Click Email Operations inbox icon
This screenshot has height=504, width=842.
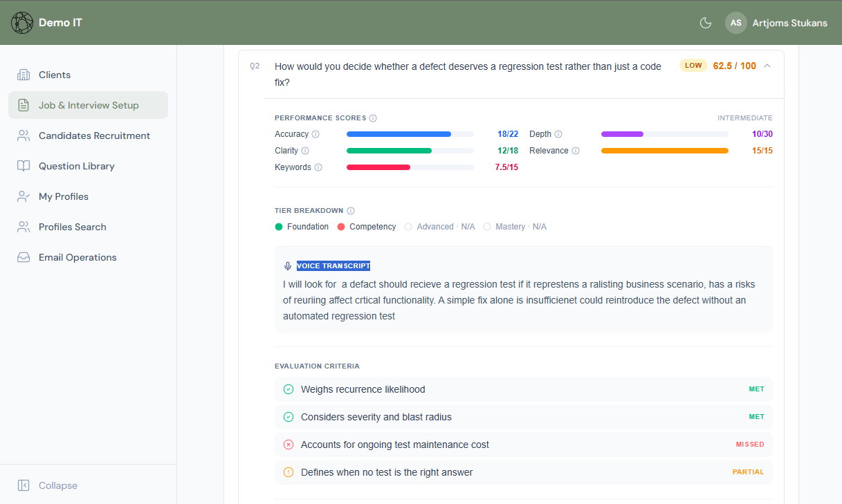coord(24,257)
